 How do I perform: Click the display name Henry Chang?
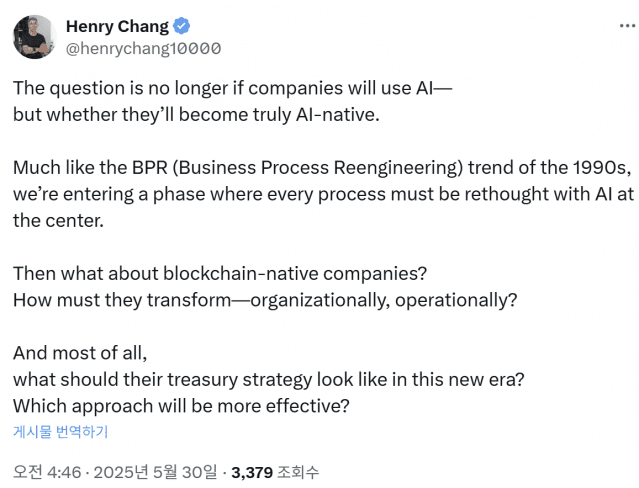click(117, 26)
